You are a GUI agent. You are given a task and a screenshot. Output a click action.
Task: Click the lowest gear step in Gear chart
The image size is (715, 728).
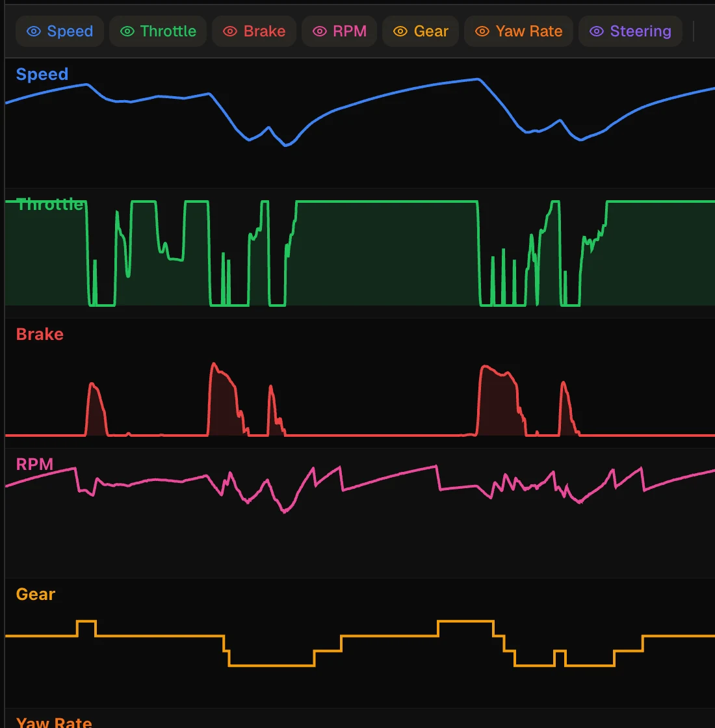(272, 666)
